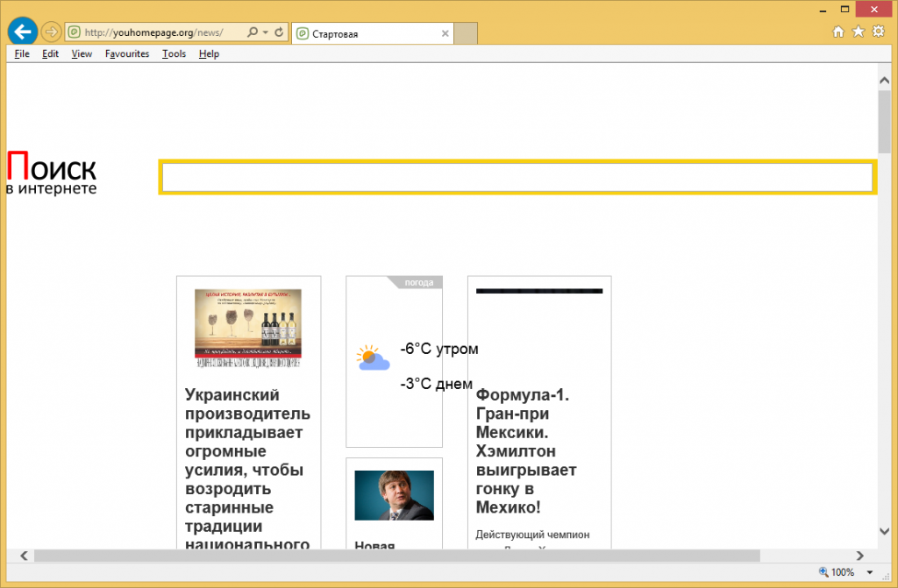Open the Home page icon

coord(838,32)
